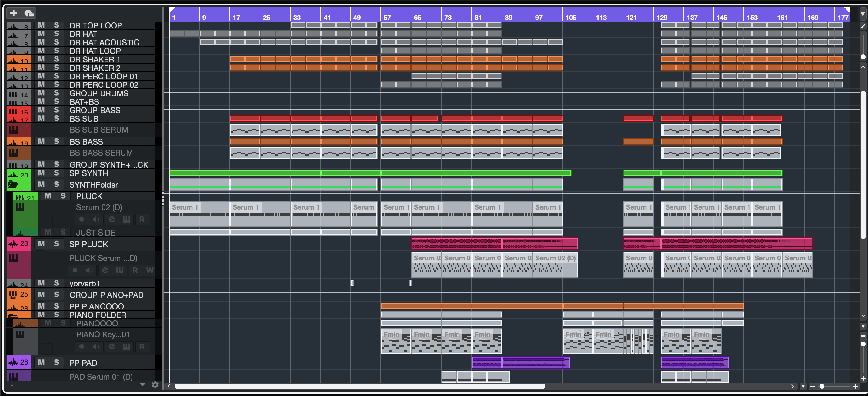Click vertical zoom out minus icon
This screenshot has width=868, height=396.
click(x=863, y=336)
